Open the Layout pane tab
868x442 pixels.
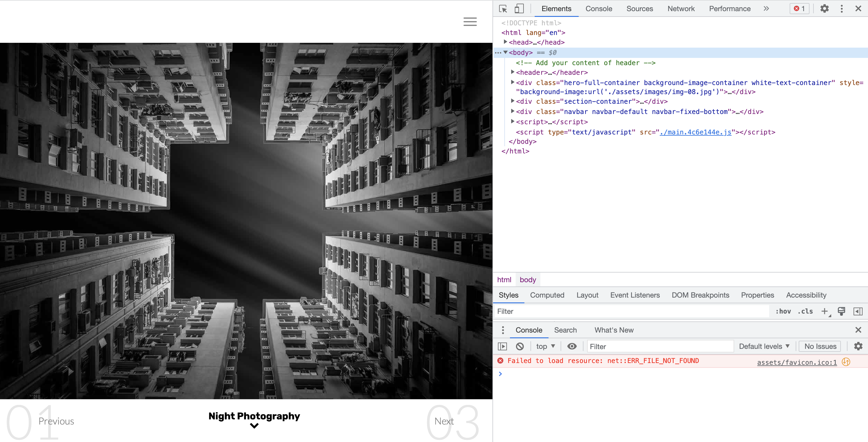587,295
